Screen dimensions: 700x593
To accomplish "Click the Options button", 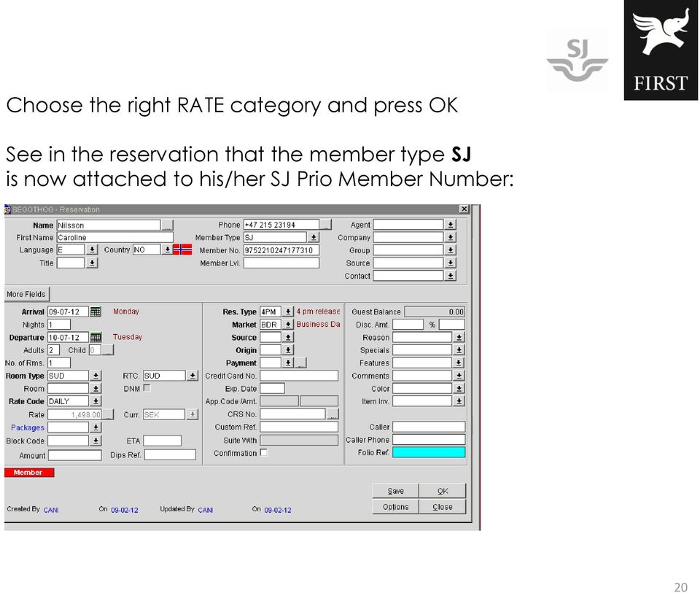I will (395, 507).
